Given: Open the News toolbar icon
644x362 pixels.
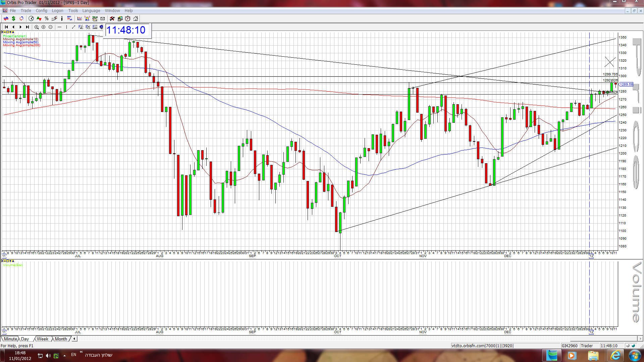Looking at the screenshot, I should coord(95,19).
